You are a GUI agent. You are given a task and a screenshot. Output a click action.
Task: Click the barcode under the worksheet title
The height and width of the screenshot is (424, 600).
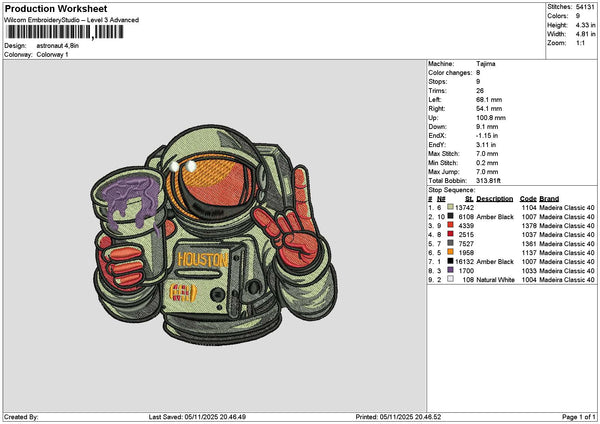64,32
